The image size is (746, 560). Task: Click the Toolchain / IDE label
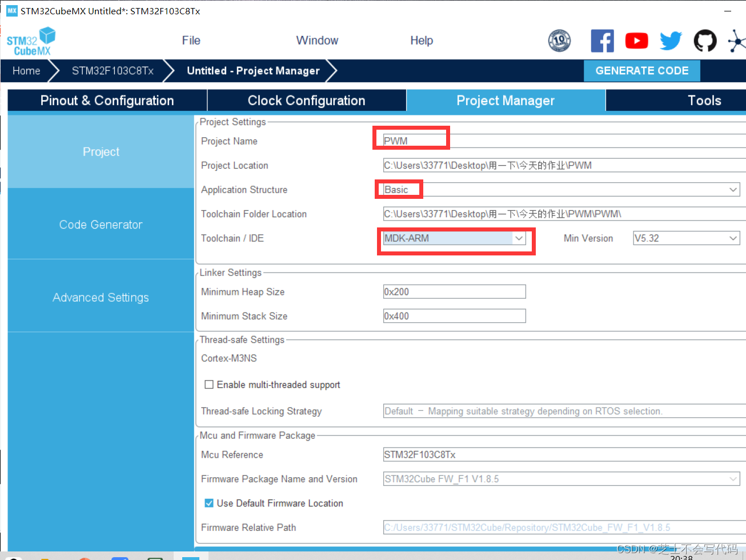coord(232,238)
